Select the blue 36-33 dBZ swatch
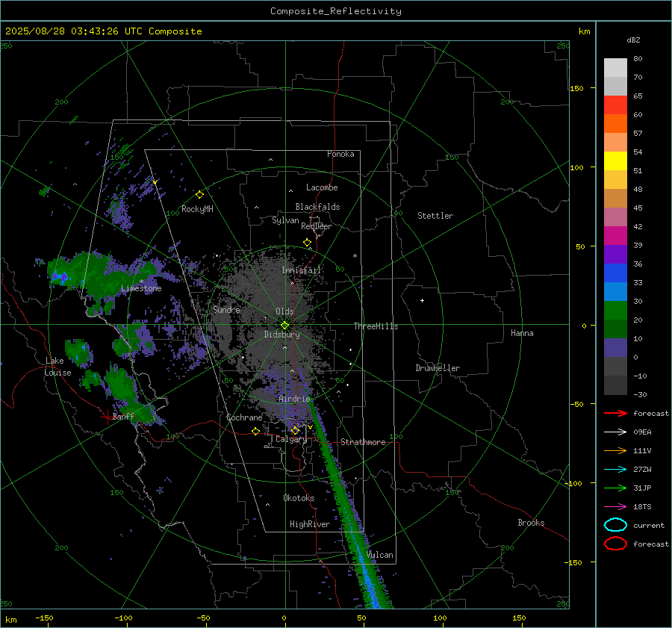672x628 pixels. [615, 273]
